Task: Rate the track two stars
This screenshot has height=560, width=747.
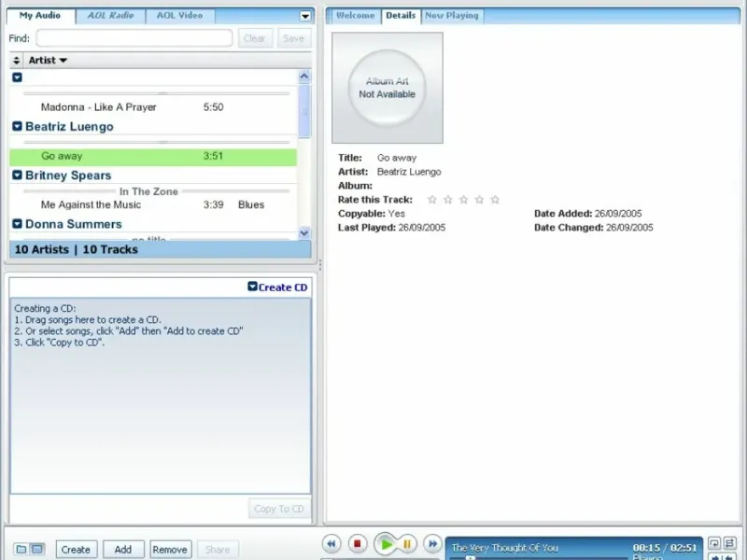Action: 448,200
